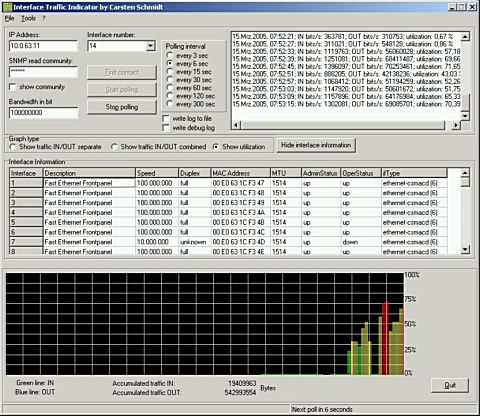480x416 pixels.
Task: Click interface table scroll up arrow
Action: [x=465, y=173]
